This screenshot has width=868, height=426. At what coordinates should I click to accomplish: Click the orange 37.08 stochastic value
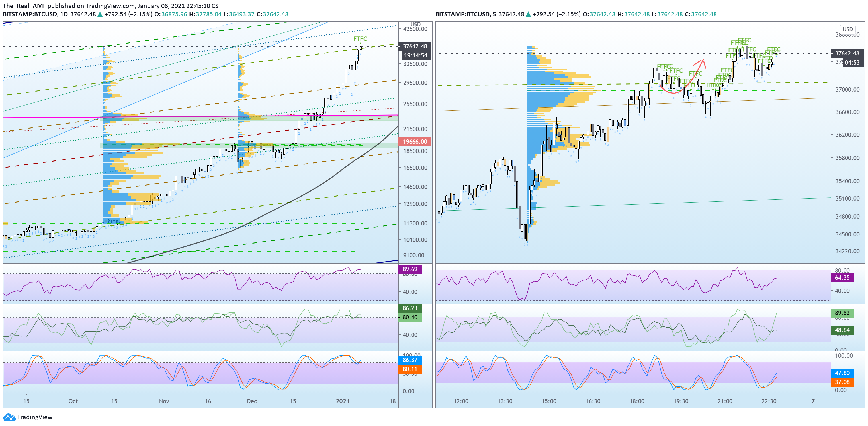842,382
